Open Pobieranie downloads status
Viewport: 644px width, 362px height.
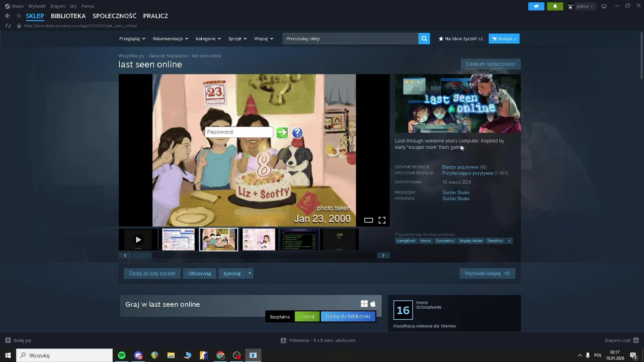click(x=318, y=340)
